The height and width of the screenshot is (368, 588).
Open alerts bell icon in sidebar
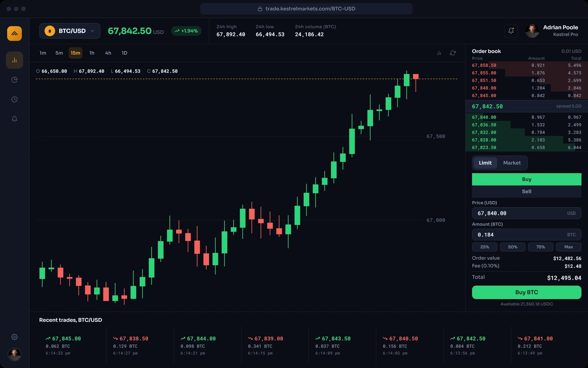tap(15, 119)
